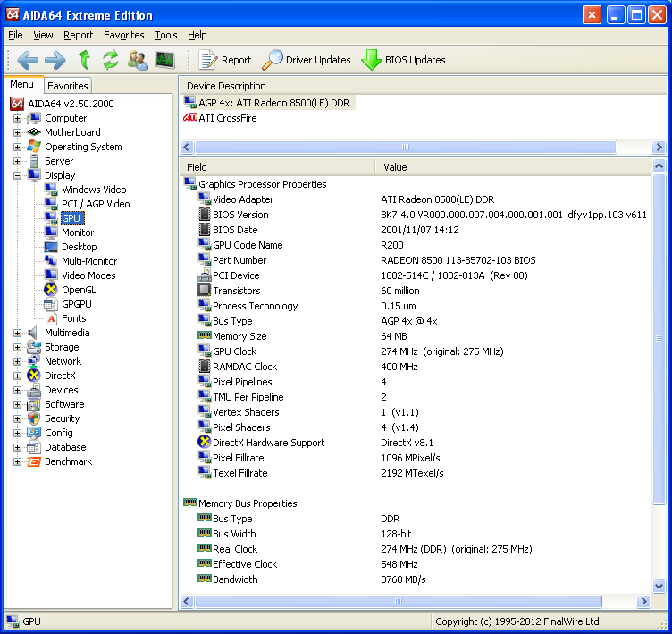Open Driver Updates from toolbar

tap(307, 60)
